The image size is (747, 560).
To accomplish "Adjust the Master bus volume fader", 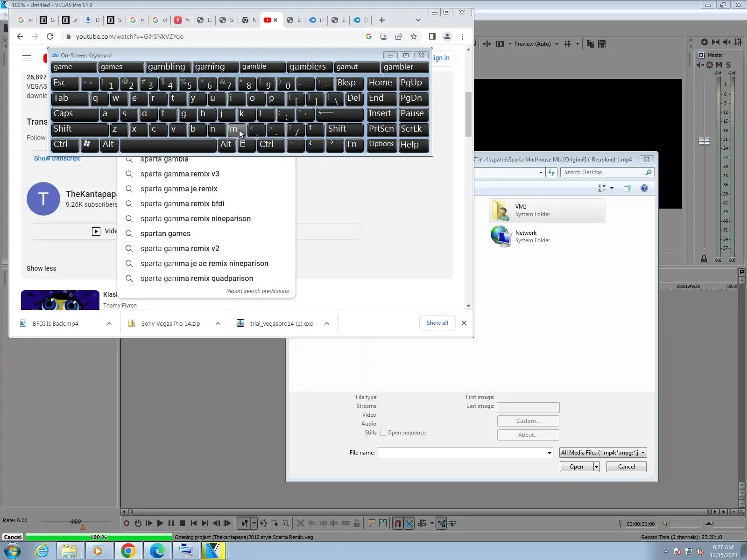I will click(704, 141).
